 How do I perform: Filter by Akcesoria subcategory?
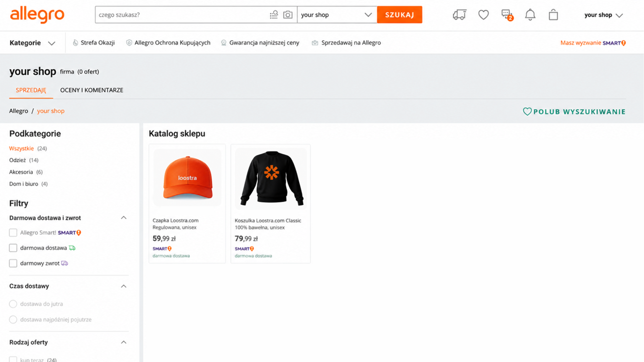pos(21,172)
